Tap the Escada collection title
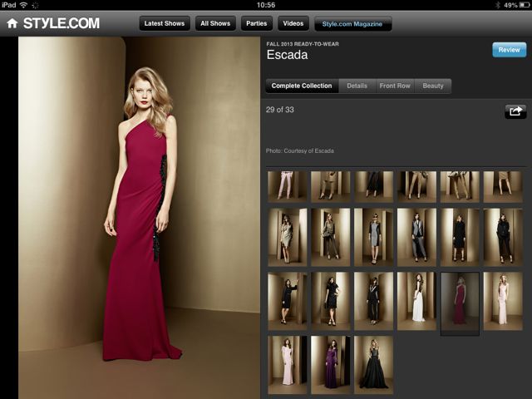 pos(287,55)
